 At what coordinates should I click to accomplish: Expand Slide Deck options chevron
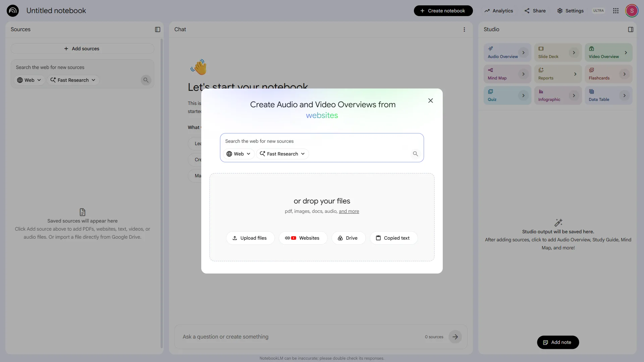pyautogui.click(x=574, y=53)
